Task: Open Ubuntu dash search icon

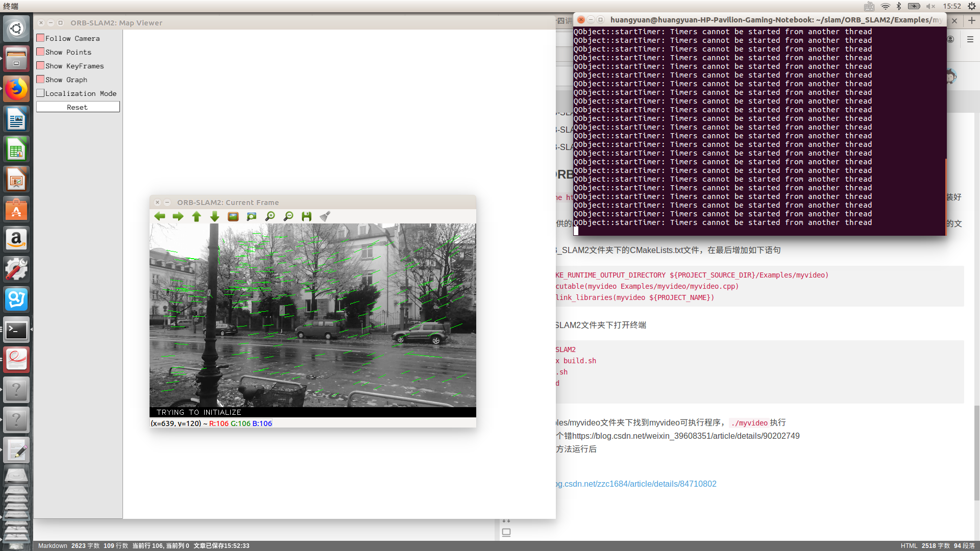Action: tap(16, 29)
